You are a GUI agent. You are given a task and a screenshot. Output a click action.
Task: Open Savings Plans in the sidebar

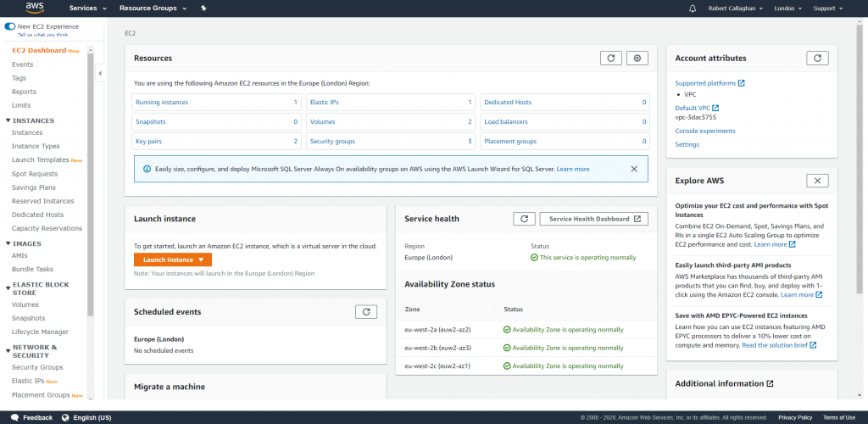[34, 187]
